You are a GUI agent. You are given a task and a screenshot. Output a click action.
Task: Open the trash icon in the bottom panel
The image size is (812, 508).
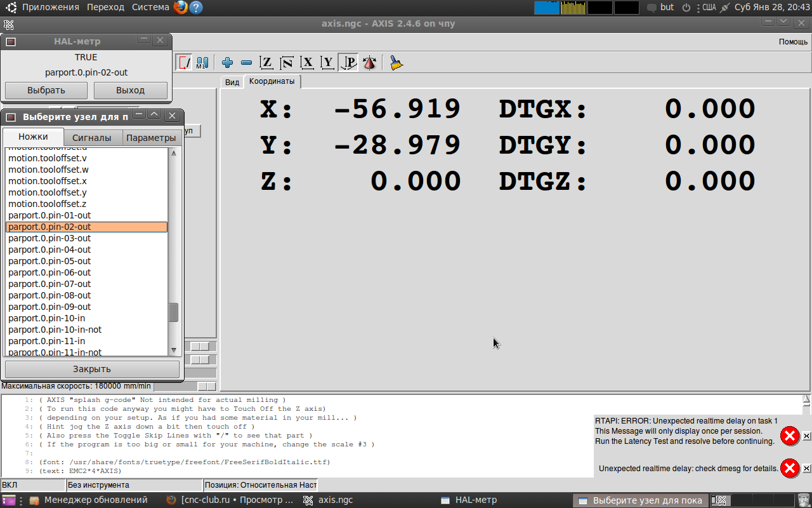804,500
